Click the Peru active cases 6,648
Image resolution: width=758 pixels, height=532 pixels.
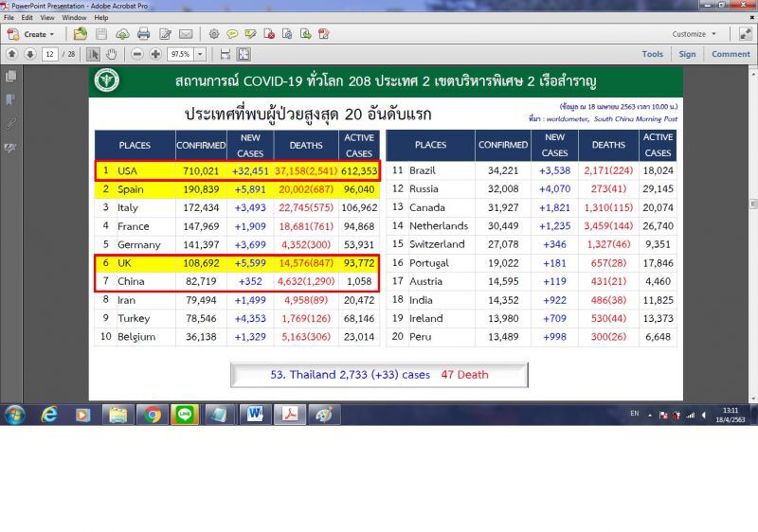pyautogui.click(x=658, y=336)
